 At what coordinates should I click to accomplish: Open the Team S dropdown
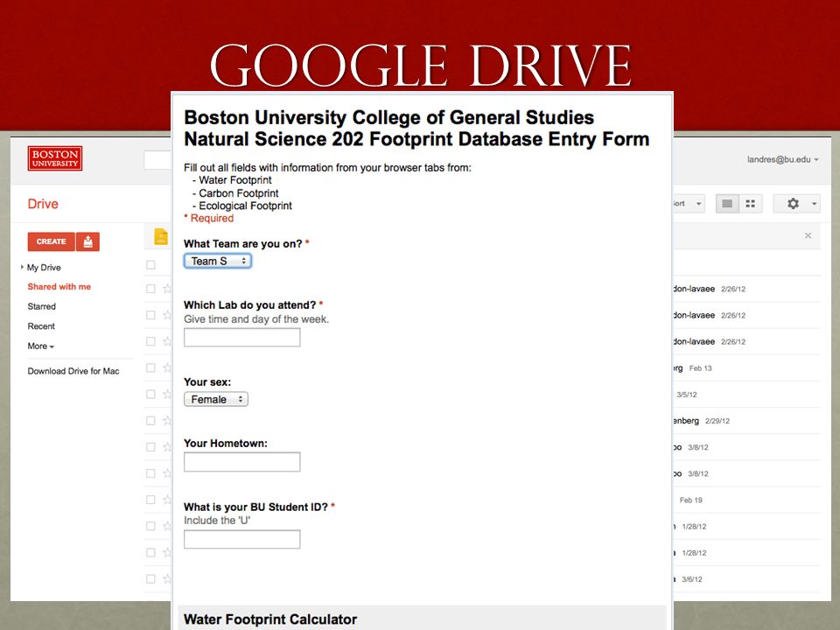[x=218, y=261]
